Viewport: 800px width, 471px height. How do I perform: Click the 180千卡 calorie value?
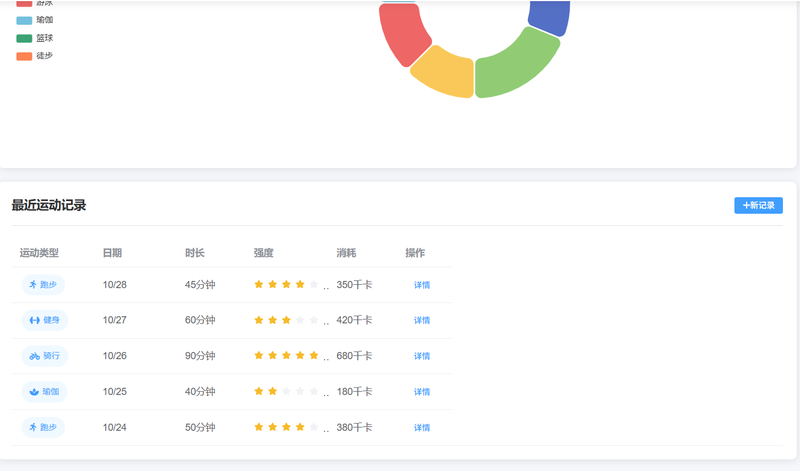(x=354, y=391)
